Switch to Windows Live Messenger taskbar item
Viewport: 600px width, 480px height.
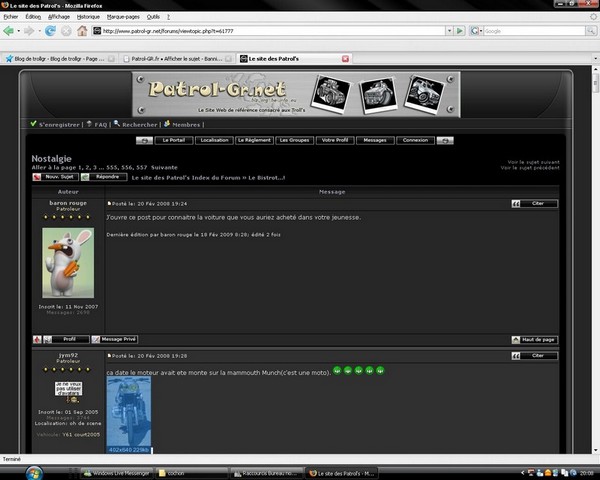pyautogui.click(x=117, y=473)
